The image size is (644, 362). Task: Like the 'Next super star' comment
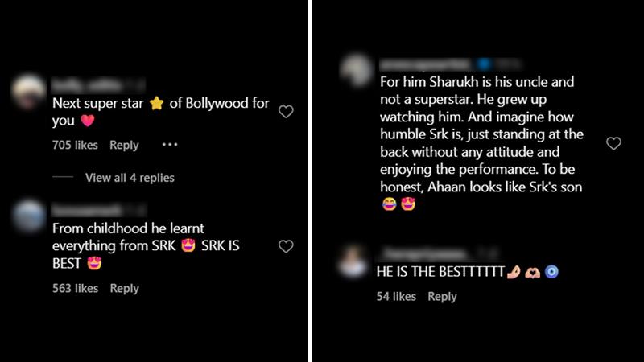coord(286,112)
